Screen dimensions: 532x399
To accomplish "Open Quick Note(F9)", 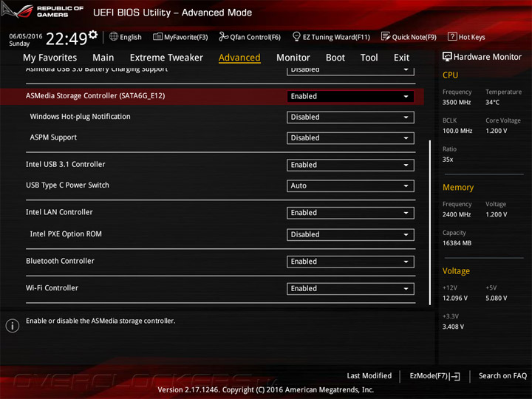I will pos(409,37).
